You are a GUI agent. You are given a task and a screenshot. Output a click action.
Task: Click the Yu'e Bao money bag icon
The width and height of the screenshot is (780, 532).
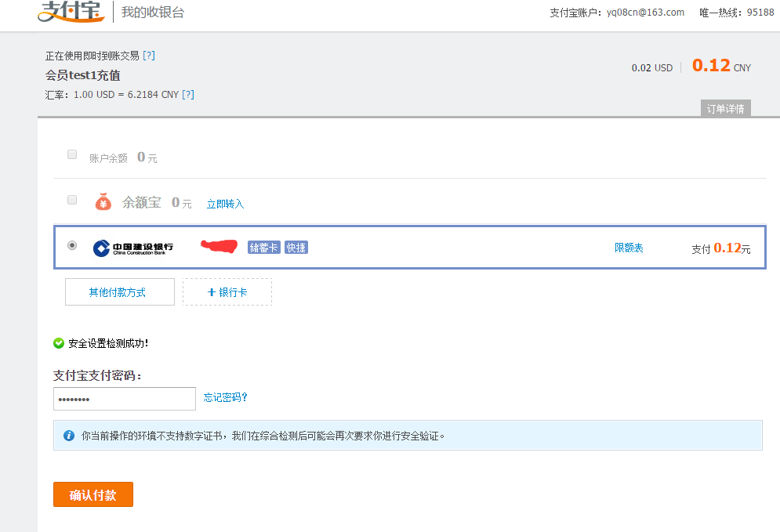pyautogui.click(x=103, y=202)
